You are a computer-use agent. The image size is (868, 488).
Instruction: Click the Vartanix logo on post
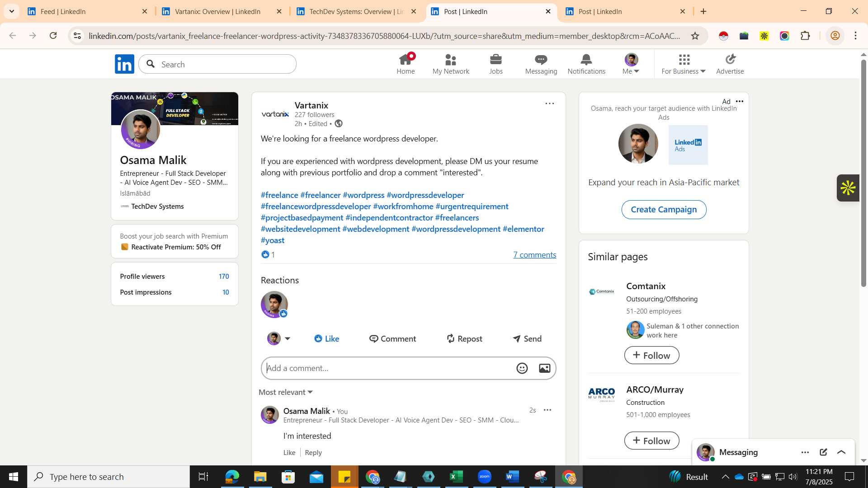click(x=275, y=114)
